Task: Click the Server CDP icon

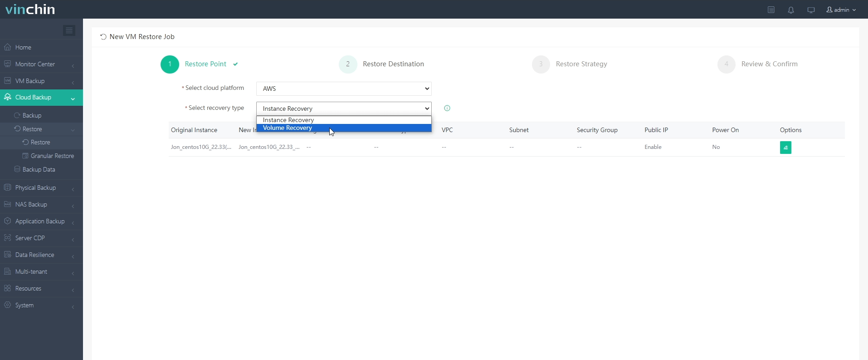Action: 7,238
